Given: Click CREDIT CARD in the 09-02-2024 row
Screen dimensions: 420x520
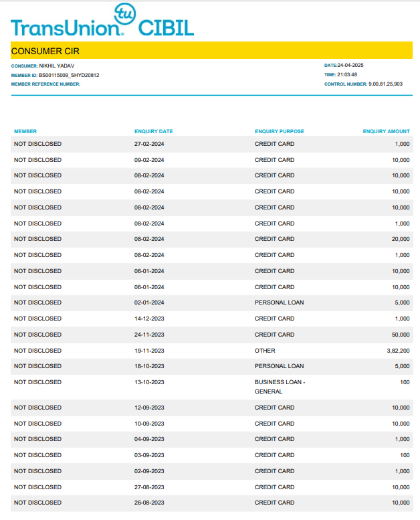Looking at the screenshot, I should 274,160.
